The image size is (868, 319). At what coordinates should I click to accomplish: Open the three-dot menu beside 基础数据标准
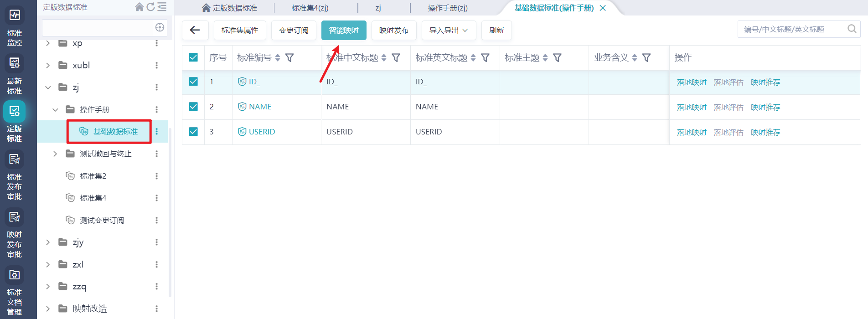tap(157, 132)
